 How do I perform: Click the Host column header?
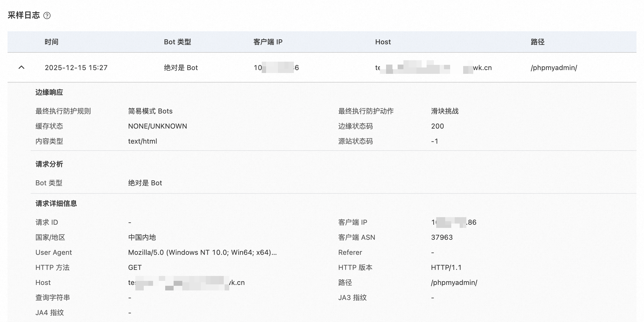[x=383, y=42]
